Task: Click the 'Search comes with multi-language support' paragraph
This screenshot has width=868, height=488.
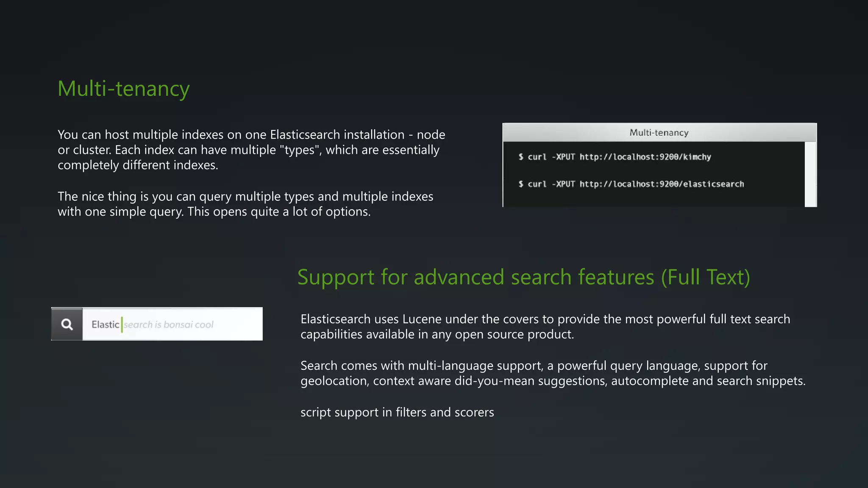Action: [553, 373]
